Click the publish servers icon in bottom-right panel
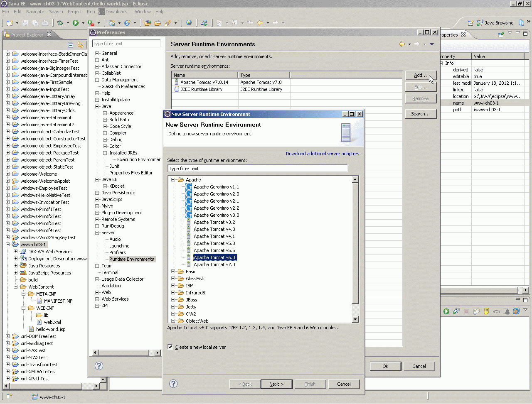The height and width of the screenshot is (404, 532). 476,311
